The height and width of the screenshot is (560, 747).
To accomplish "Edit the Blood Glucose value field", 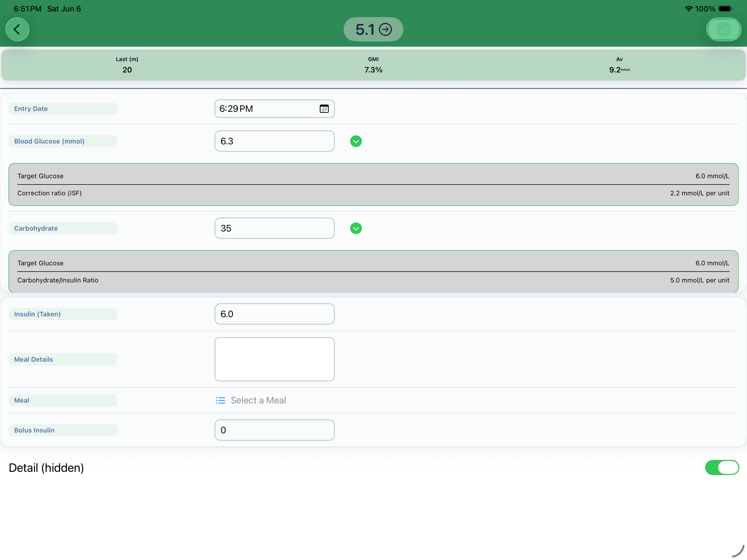I will [x=274, y=141].
